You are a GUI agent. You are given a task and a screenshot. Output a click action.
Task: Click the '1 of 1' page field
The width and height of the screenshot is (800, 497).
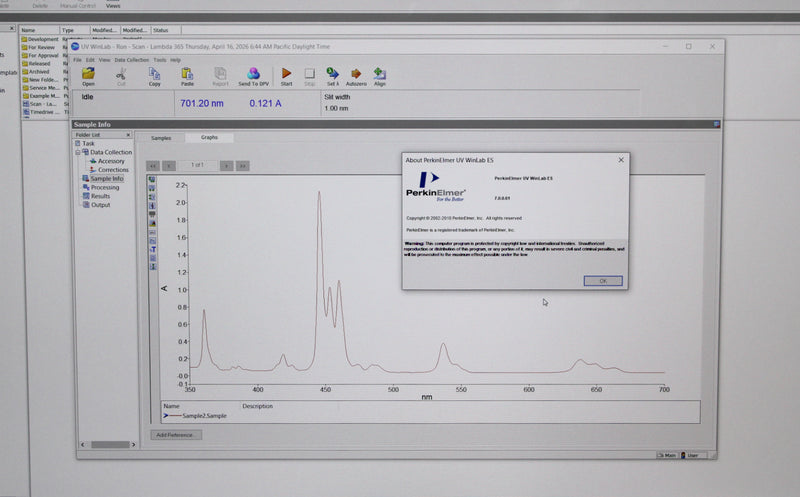click(x=197, y=165)
